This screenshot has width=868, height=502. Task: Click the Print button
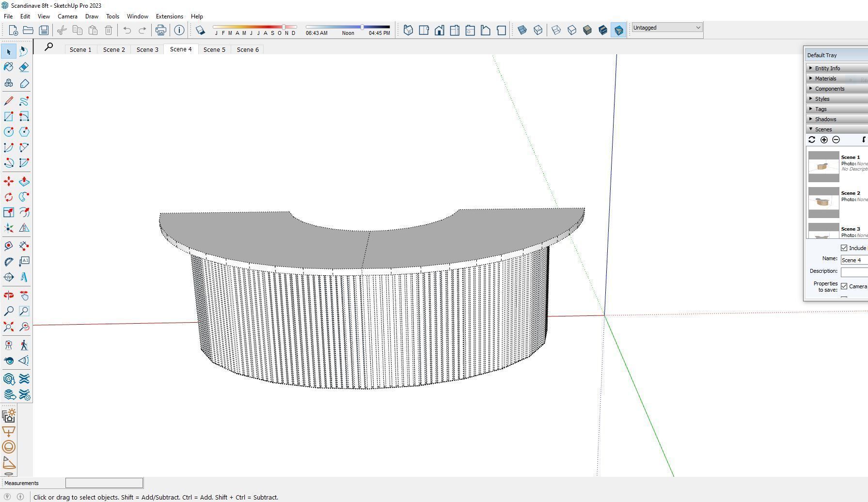[x=160, y=30]
